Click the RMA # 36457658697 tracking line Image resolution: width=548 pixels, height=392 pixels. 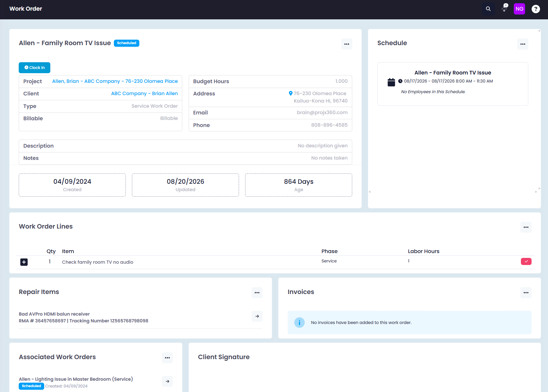point(84,321)
